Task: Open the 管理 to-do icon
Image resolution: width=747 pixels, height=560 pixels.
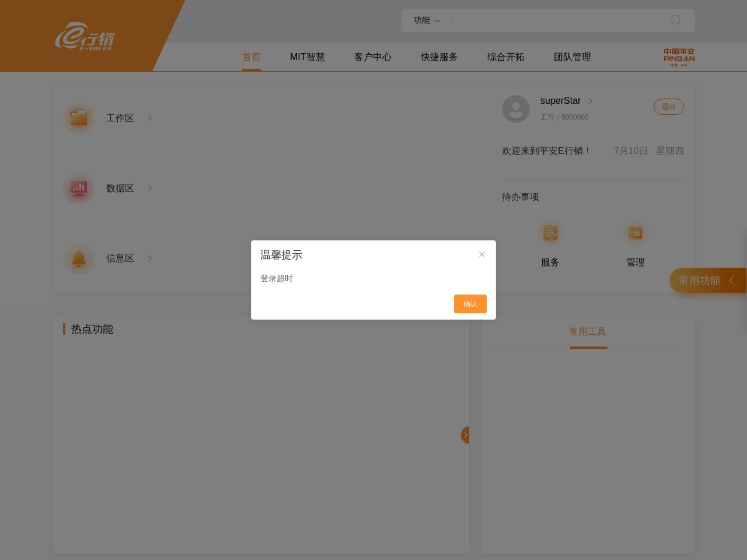Action: pos(635,233)
